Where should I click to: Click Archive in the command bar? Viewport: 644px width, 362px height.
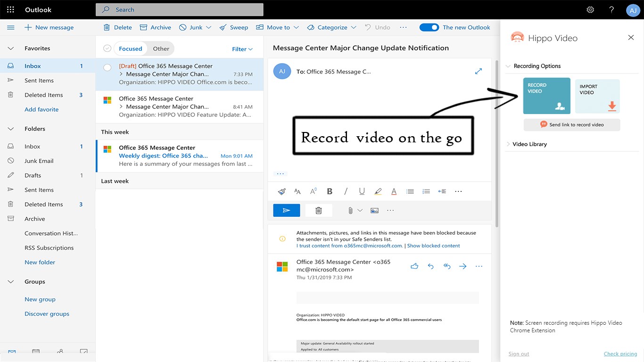pyautogui.click(x=156, y=27)
